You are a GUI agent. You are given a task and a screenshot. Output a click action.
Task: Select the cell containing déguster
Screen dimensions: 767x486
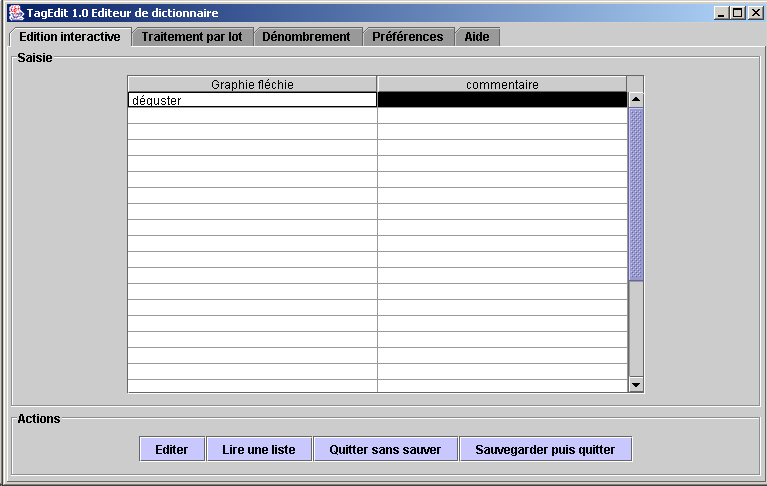(252, 100)
